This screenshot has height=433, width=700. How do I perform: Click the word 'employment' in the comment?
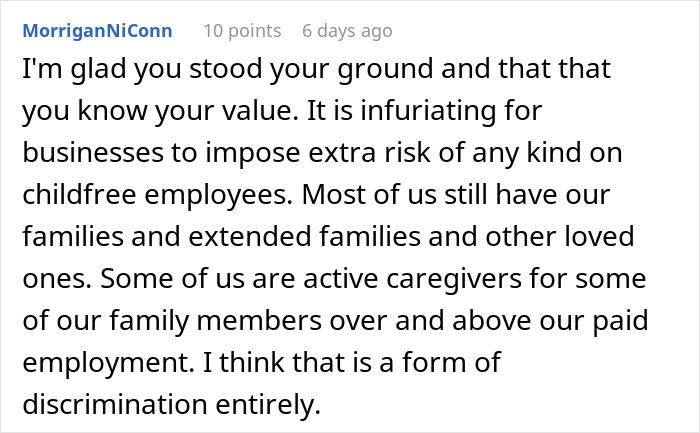pos(105,362)
